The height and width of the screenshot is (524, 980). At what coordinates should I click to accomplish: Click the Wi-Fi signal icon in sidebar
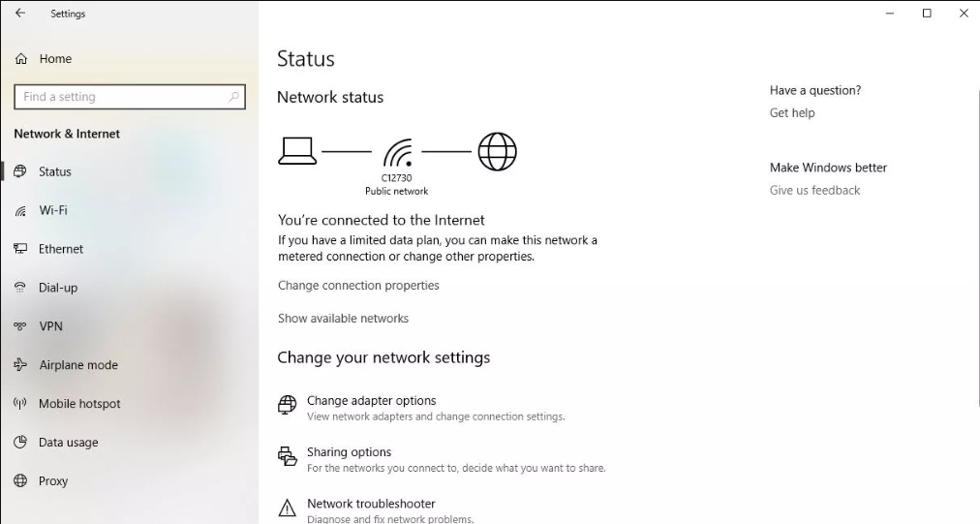pos(20,211)
